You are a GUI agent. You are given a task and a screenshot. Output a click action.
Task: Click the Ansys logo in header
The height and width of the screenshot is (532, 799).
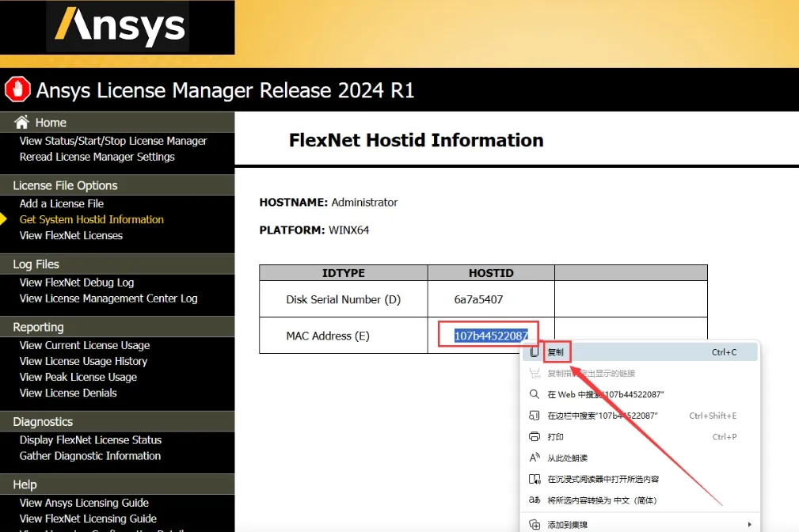tap(120, 25)
